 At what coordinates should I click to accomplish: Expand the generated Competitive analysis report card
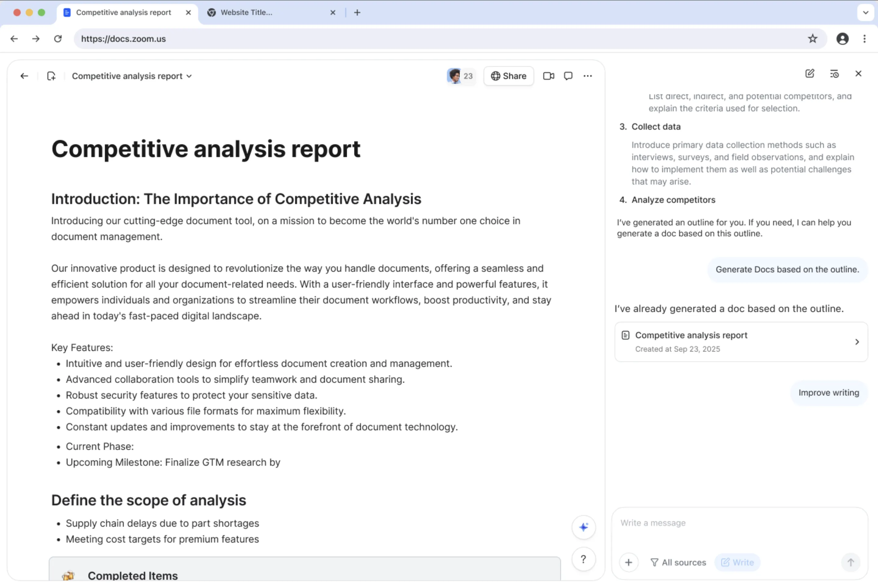[x=857, y=342]
